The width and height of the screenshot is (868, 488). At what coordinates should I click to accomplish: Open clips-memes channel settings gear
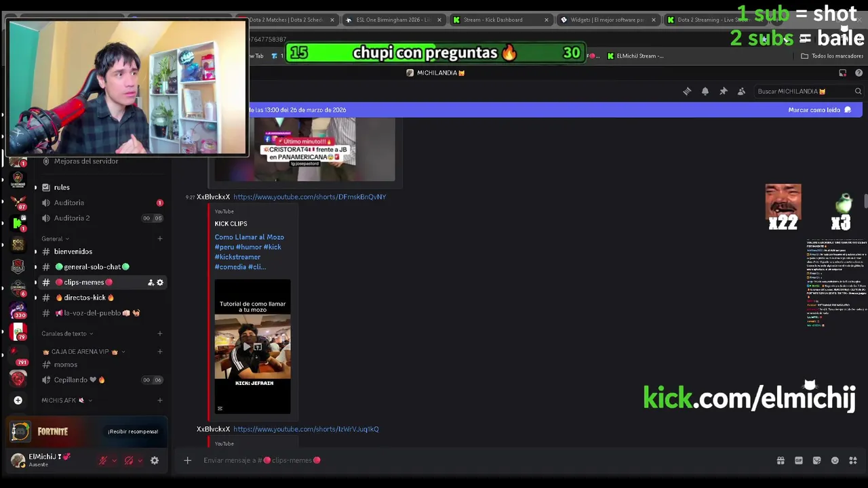point(160,283)
